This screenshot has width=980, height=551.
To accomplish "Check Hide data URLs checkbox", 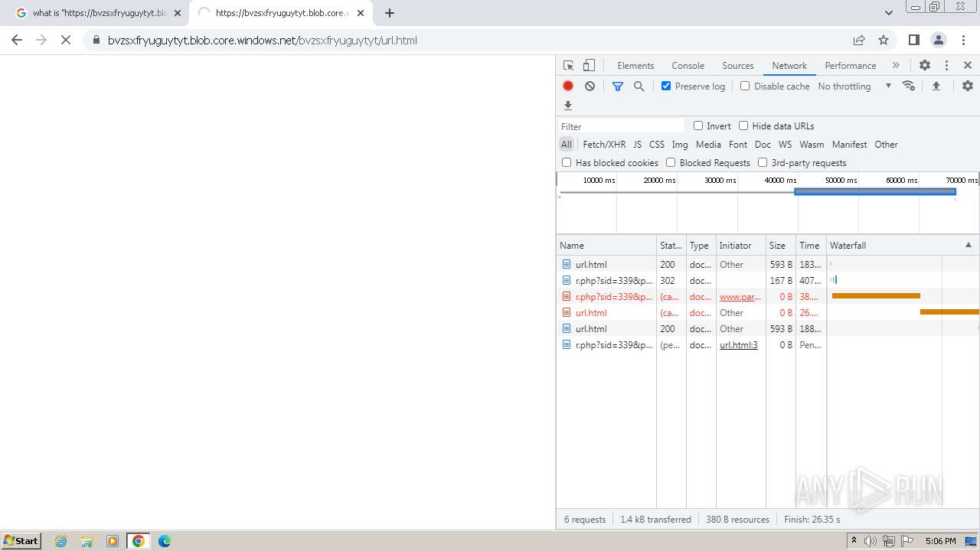I will click(x=743, y=126).
